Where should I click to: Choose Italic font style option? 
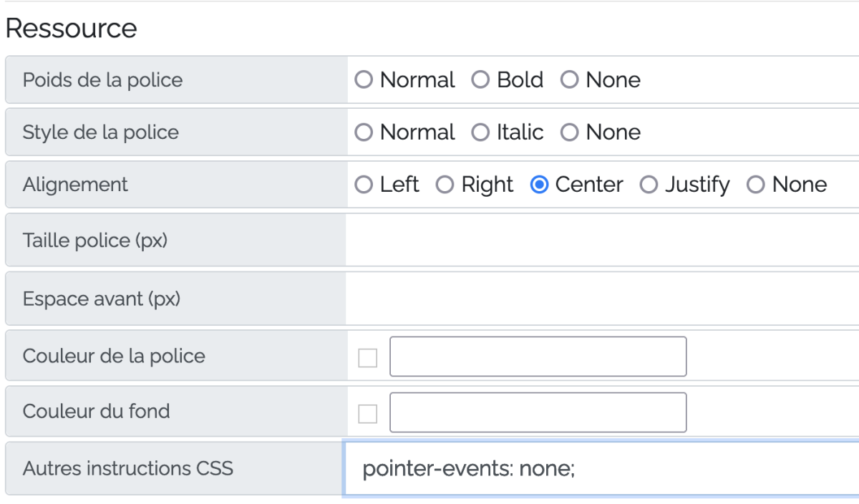click(x=480, y=132)
